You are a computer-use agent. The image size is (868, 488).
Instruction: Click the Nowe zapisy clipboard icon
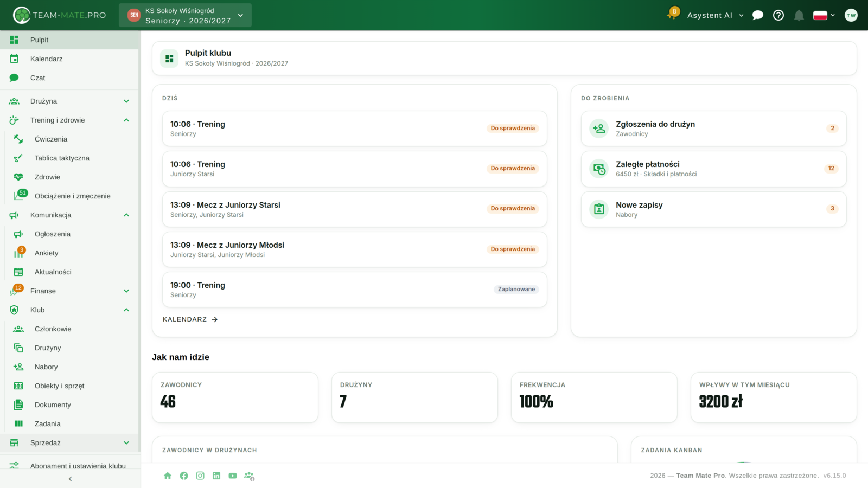(599, 209)
